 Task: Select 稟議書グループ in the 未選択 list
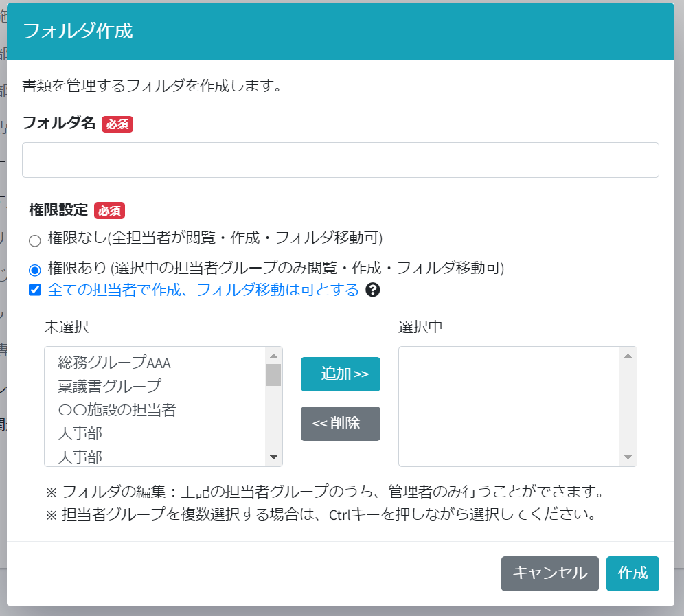[x=109, y=386]
